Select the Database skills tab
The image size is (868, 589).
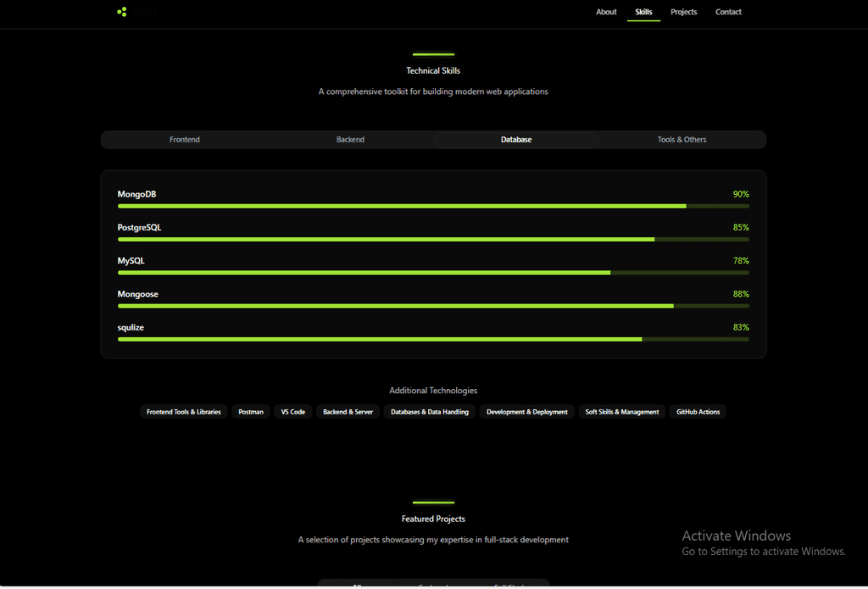[516, 140]
